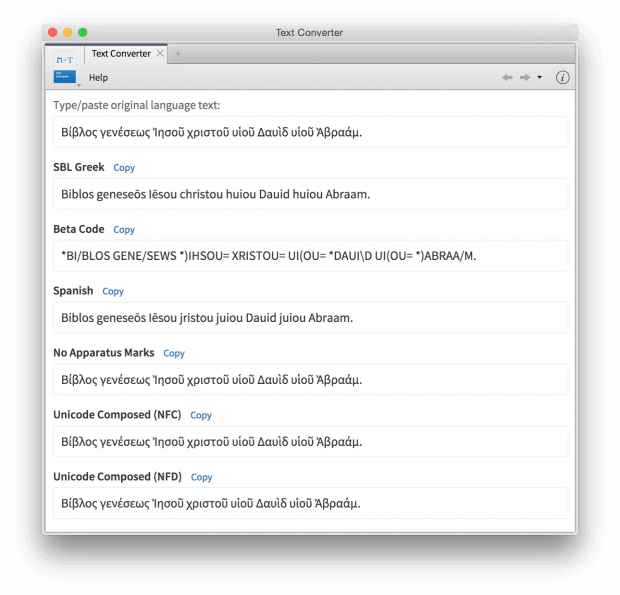Copy the Unicode Composed (NFD) text
Image resolution: width=620 pixels, height=595 pixels.
point(201,477)
